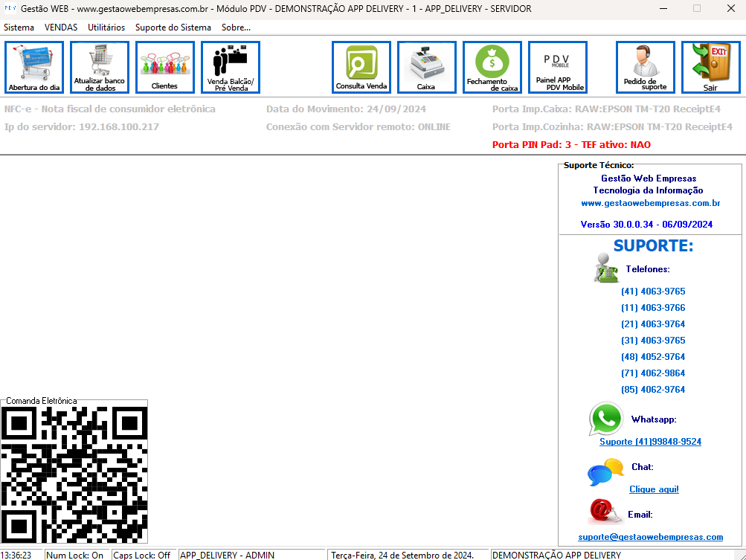Screen dimensions: 746x560
Task: Click Versão 30.0.0.34 - 06/09/2024 text
Action: point(646,225)
